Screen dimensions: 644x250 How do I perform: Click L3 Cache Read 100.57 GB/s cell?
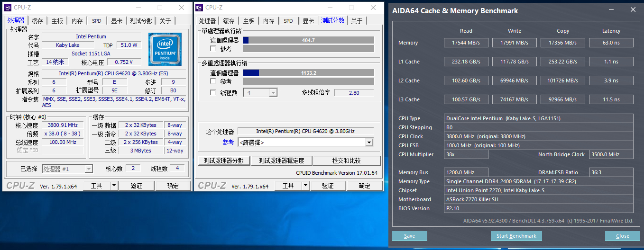pyautogui.click(x=466, y=99)
